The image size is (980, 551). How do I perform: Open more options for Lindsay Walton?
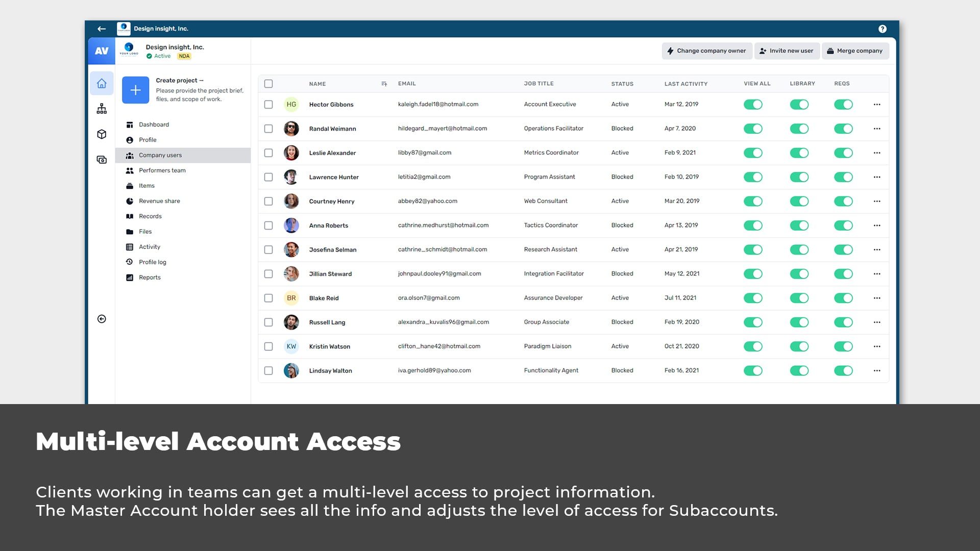[x=877, y=371]
